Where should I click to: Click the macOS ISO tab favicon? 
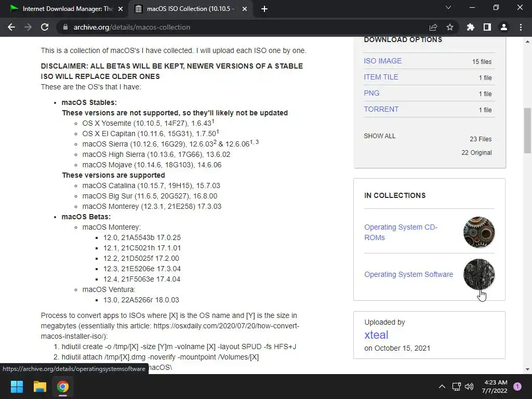[138, 9]
